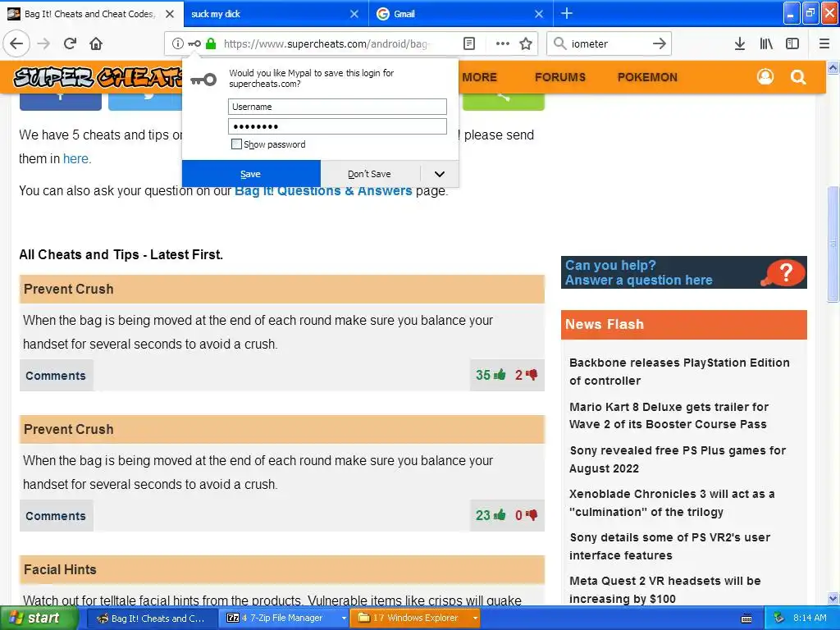
Task: Reload the current page
Action: click(x=71, y=43)
